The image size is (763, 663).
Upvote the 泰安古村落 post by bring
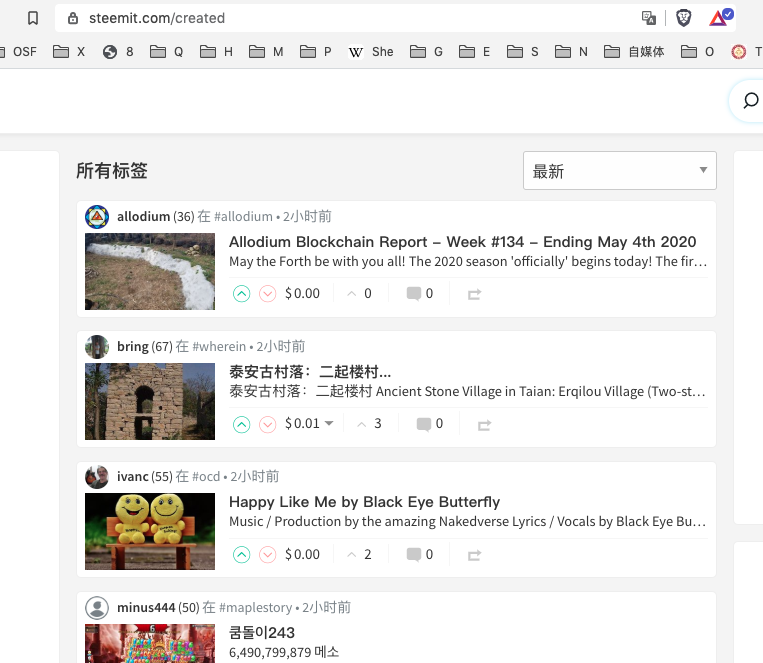coord(241,424)
